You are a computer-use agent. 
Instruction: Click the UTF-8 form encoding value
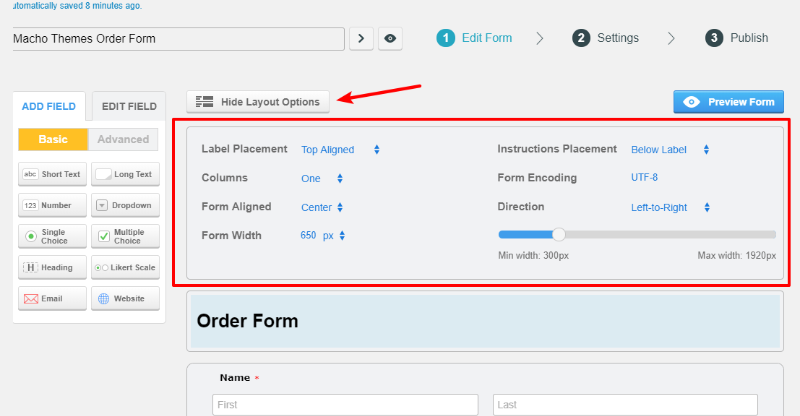(644, 178)
